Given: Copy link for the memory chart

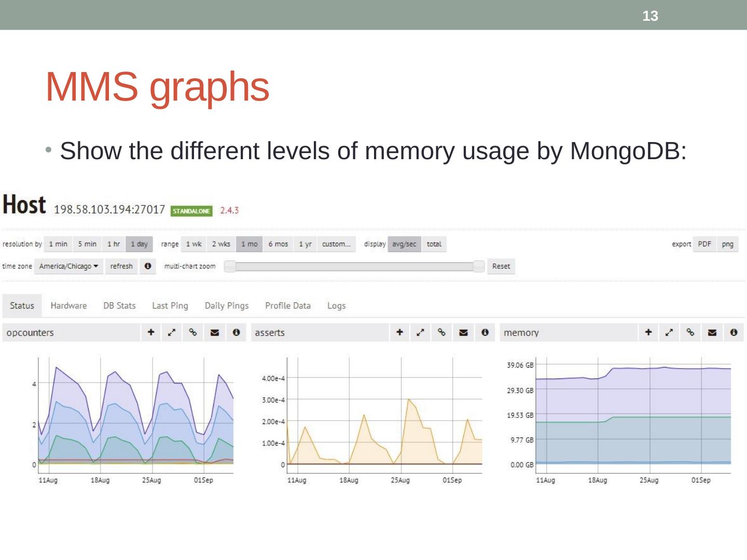Looking at the screenshot, I should (x=690, y=332).
